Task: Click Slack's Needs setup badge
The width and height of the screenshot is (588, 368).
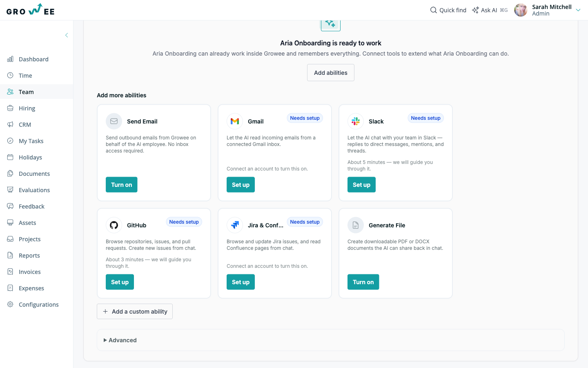Action: pos(426,118)
